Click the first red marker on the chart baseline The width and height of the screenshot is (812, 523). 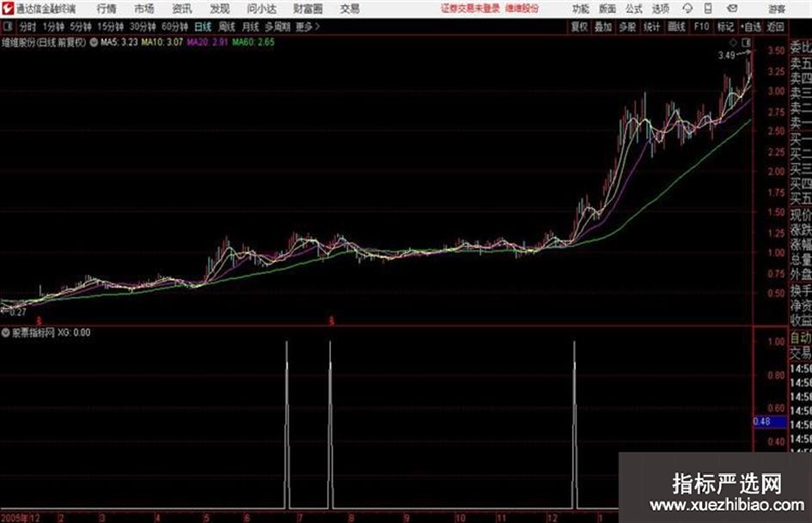tap(39, 321)
